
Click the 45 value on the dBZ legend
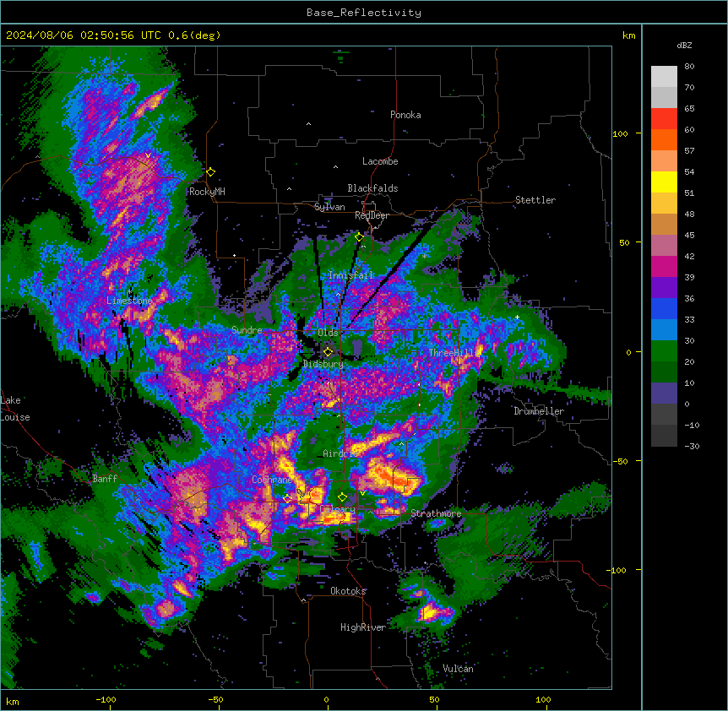[x=689, y=236]
